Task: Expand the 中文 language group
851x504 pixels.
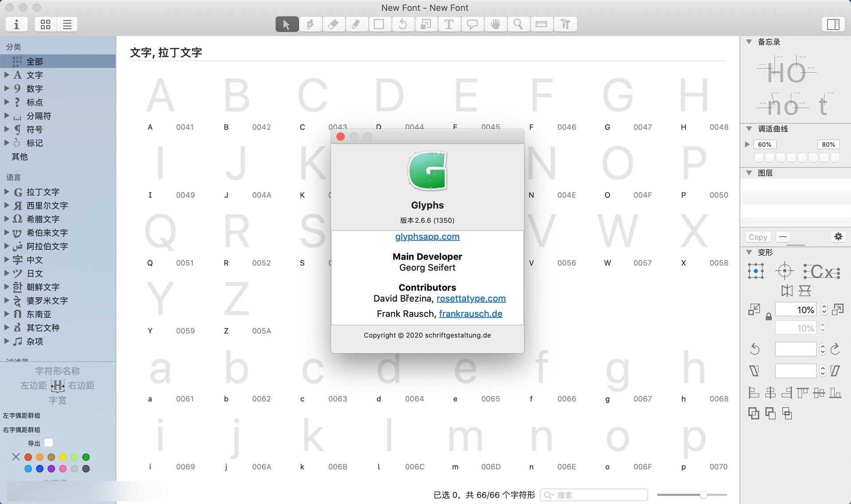Action: click(7, 260)
